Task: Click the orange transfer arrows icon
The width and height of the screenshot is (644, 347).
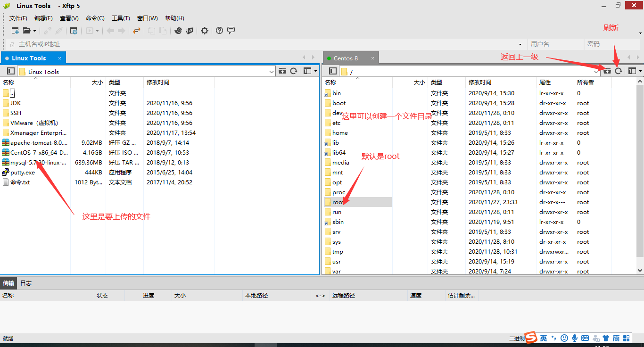Action: 137,31
